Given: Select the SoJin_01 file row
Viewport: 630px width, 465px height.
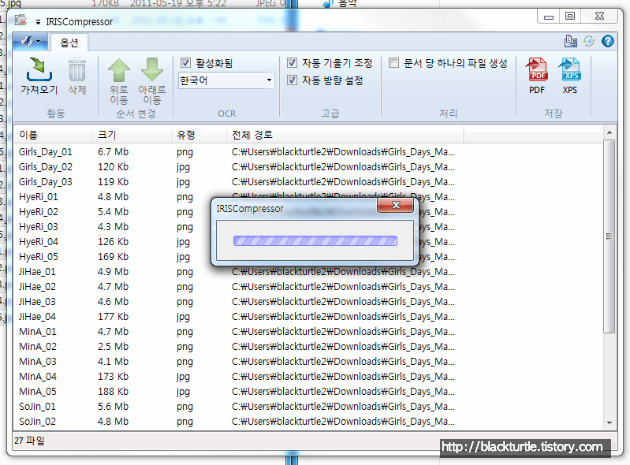Looking at the screenshot, I should point(308,406).
